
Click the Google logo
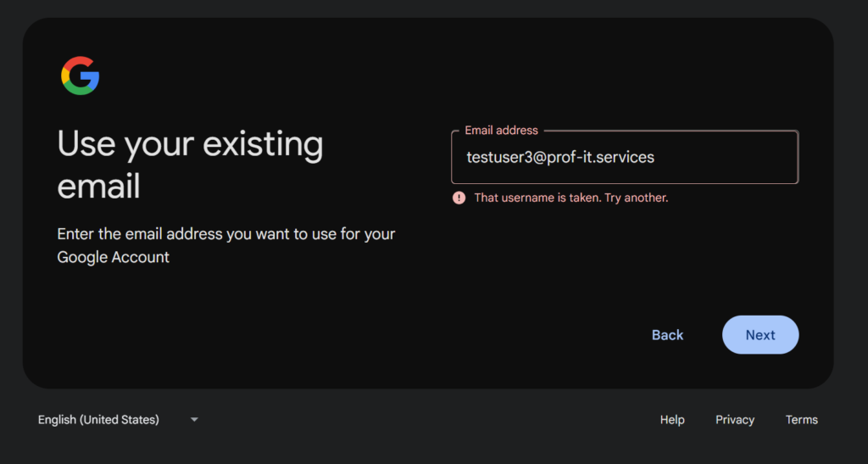(x=81, y=76)
